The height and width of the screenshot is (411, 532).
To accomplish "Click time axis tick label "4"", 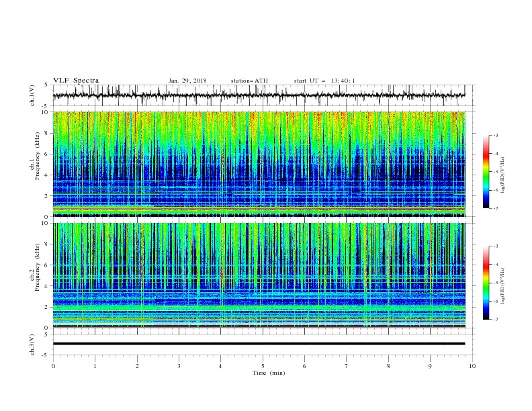I will coord(221,366).
